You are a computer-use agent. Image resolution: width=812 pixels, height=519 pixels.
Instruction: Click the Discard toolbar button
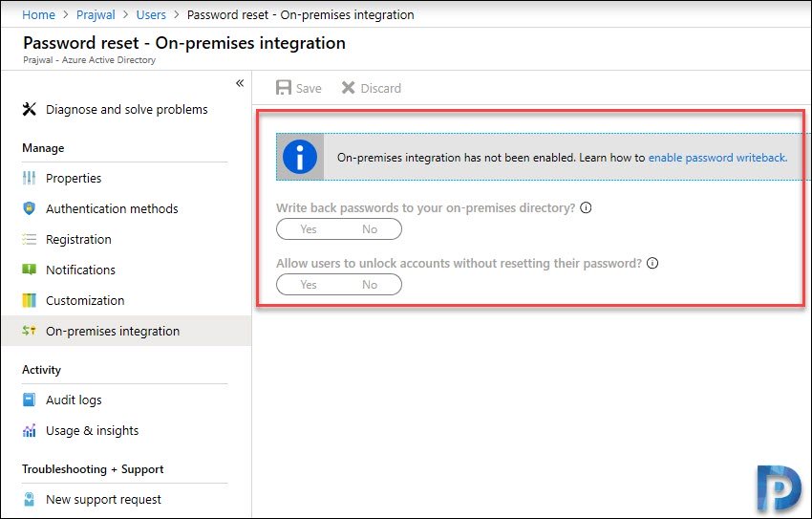click(x=372, y=88)
